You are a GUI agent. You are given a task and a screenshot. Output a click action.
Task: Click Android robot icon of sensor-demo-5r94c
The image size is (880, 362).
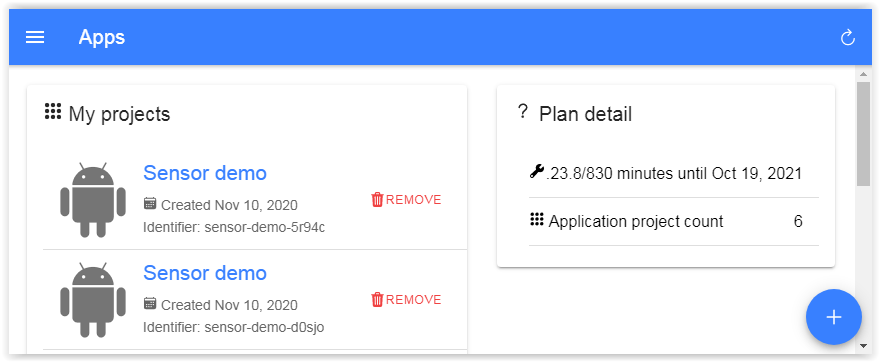(93, 200)
